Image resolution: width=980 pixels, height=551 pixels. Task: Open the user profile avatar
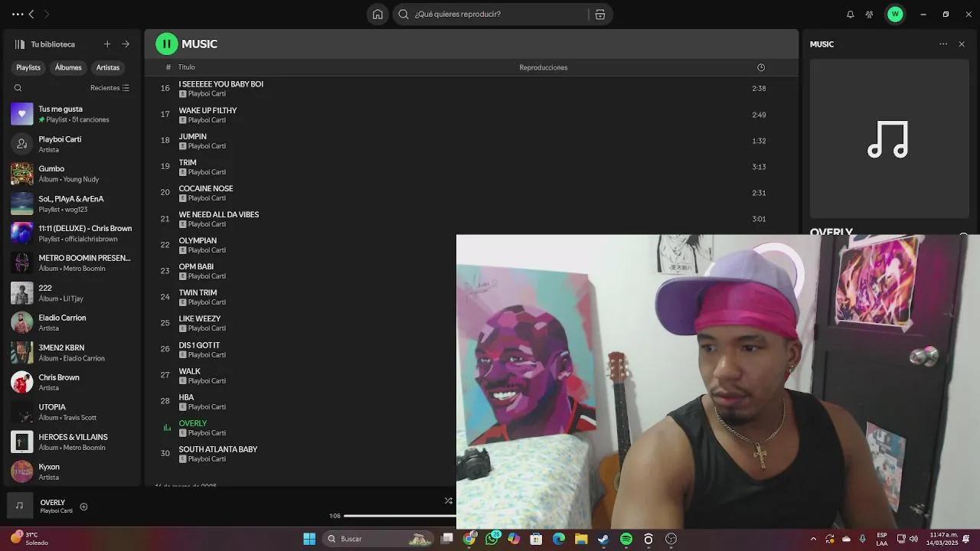tap(895, 15)
